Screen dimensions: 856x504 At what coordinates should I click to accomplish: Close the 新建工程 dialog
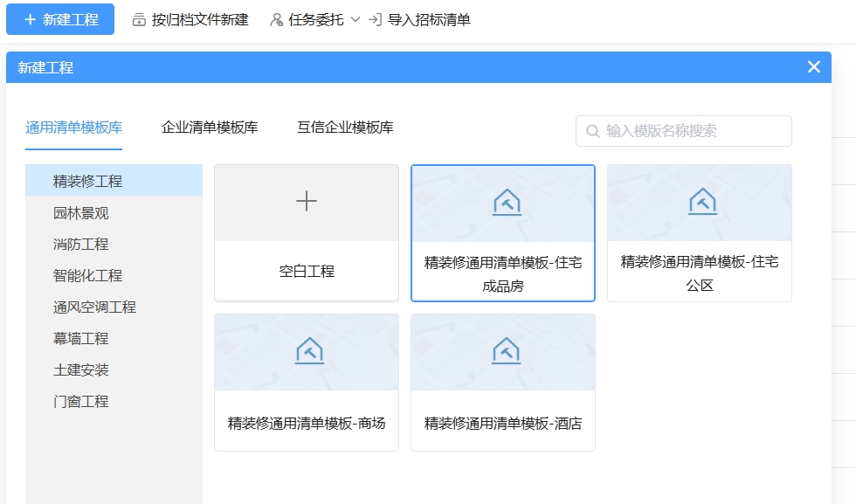pos(813,67)
